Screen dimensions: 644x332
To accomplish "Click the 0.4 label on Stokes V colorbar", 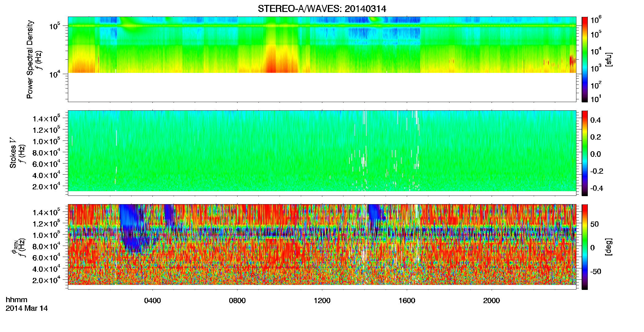I will point(595,120).
